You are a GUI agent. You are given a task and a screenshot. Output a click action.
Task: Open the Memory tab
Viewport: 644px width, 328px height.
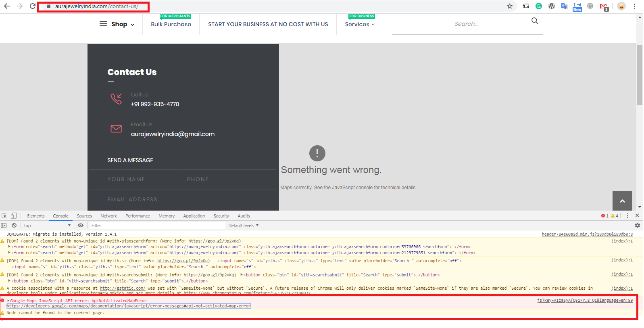(x=167, y=216)
